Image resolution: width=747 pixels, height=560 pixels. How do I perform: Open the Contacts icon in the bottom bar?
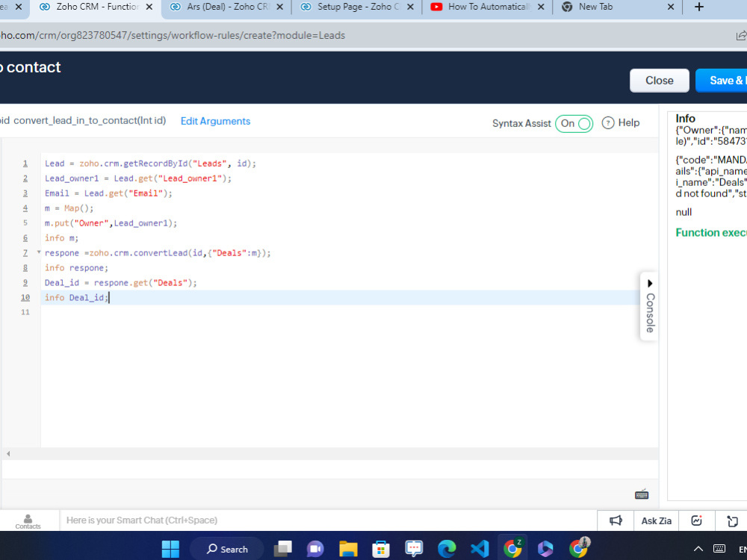[x=28, y=521]
